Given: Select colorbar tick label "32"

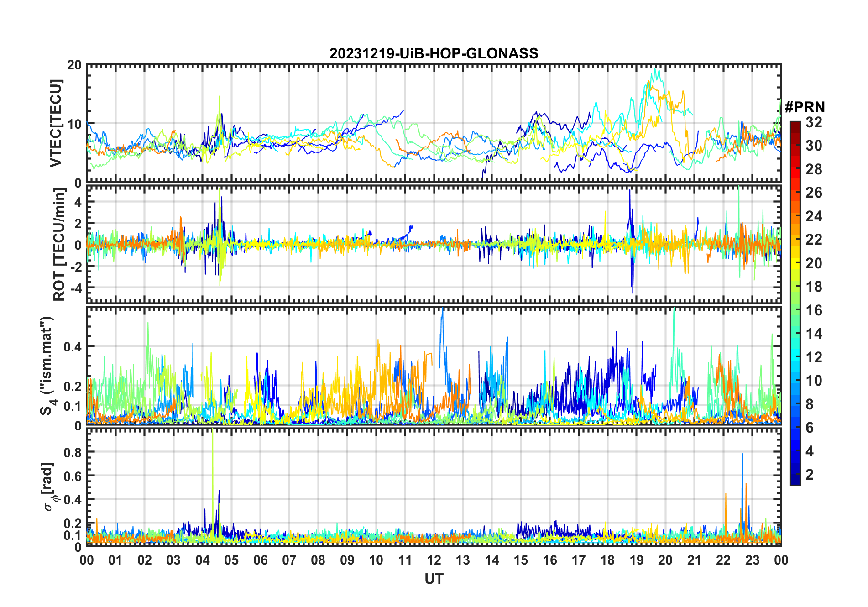Looking at the screenshot, I should [814, 122].
